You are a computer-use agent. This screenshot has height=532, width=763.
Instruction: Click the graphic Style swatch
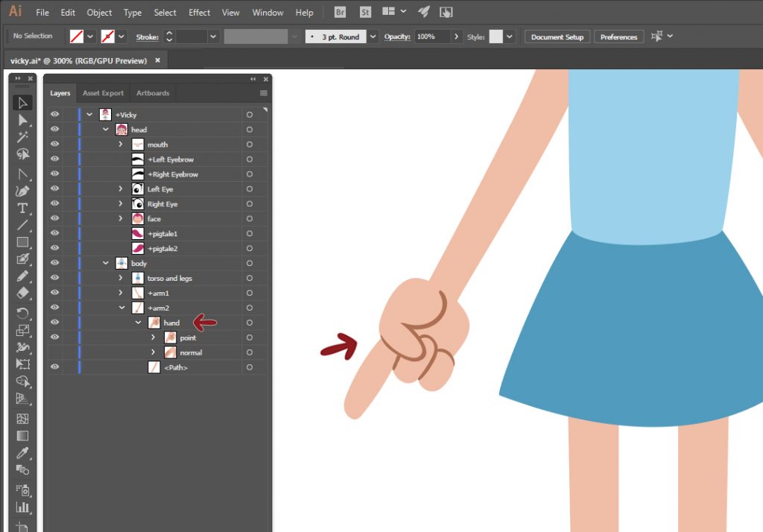496,37
